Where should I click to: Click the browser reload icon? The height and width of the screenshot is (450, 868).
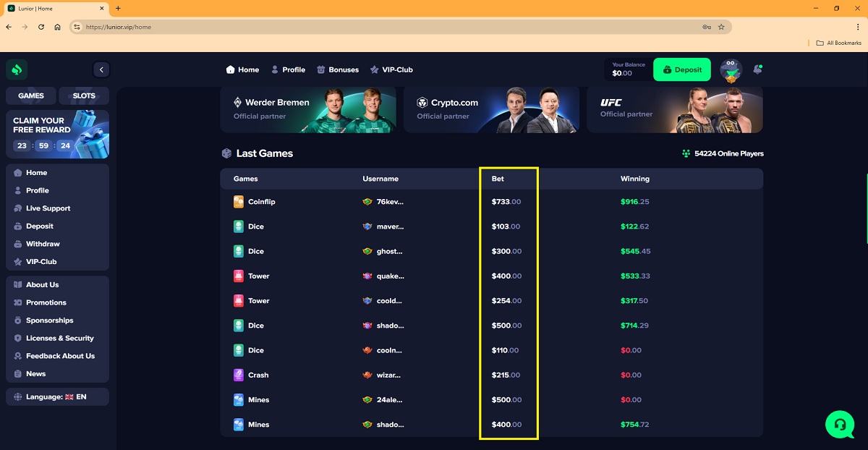pos(41,27)
